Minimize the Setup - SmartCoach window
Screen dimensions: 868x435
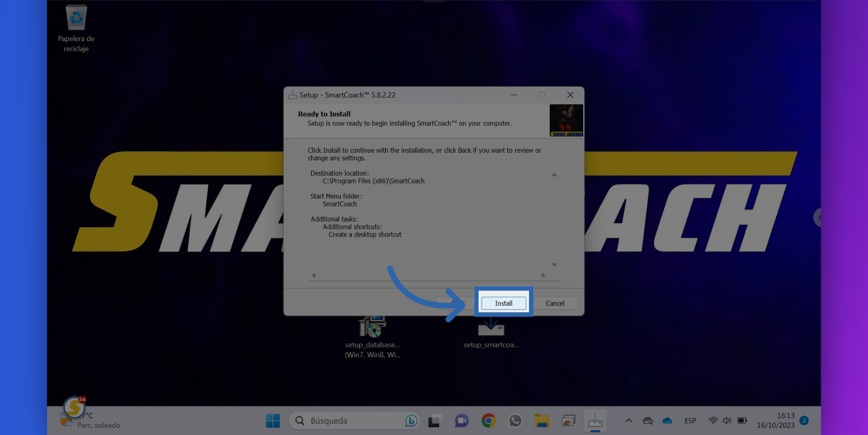(514, 95)
